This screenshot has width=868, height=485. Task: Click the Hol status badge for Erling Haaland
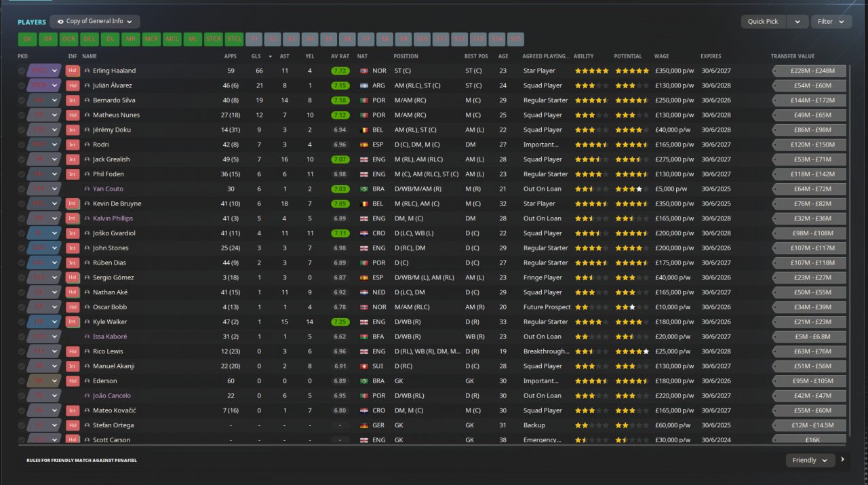[73, 71]
